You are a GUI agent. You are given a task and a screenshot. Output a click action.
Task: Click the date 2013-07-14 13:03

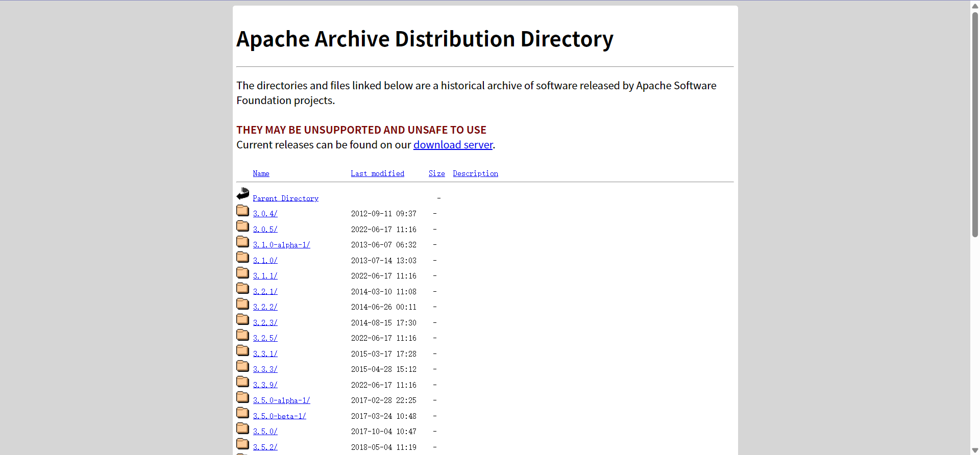(383, 261)
